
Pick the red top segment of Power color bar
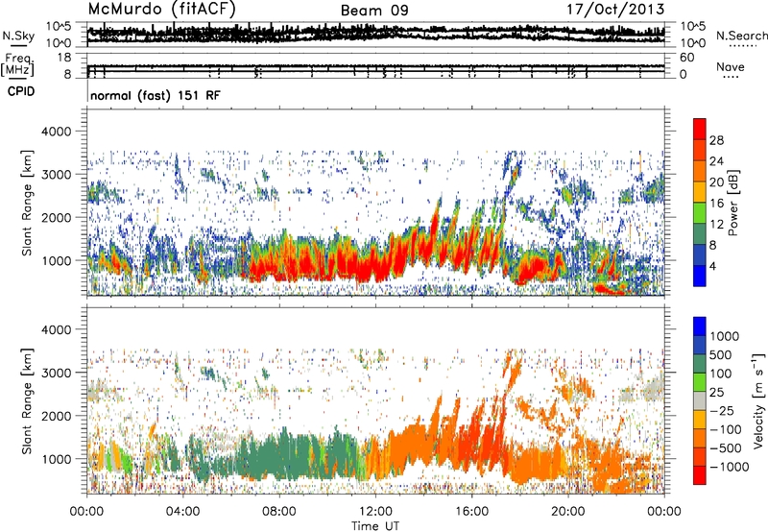click(700, 129)
